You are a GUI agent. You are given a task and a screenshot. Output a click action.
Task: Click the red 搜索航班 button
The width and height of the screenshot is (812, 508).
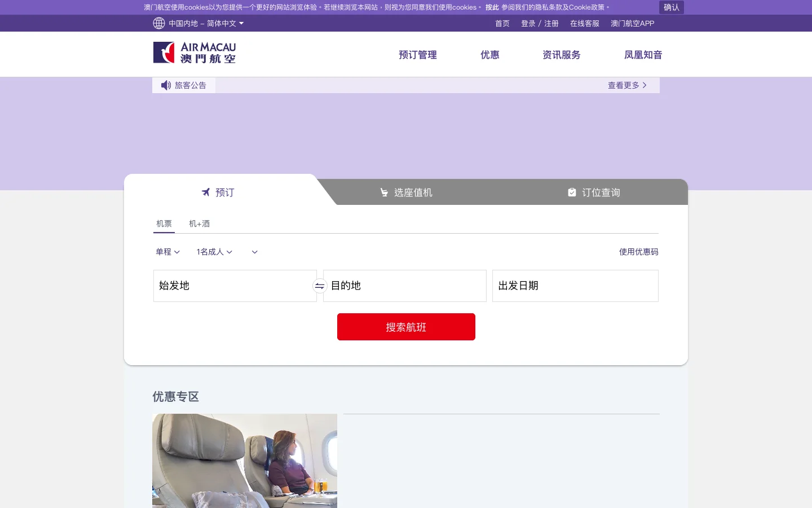pos(406,327)
